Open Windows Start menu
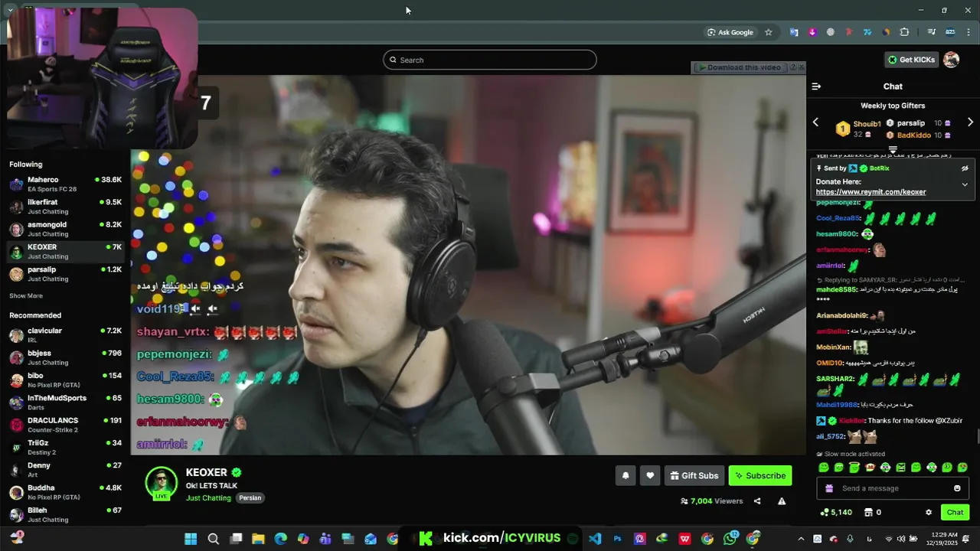The width and height of the screenshot is (980, 551). (x=191, y=539)
